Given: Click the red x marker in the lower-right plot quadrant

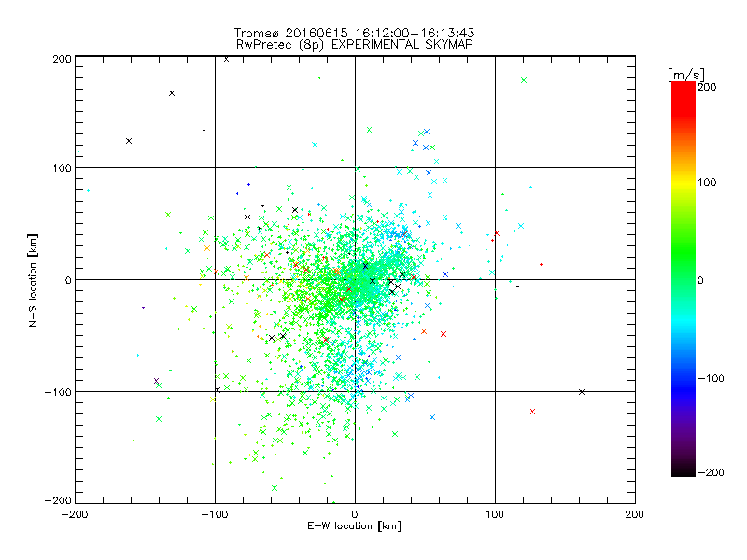Looking at the screenshot, I should (x=532, y=412).
